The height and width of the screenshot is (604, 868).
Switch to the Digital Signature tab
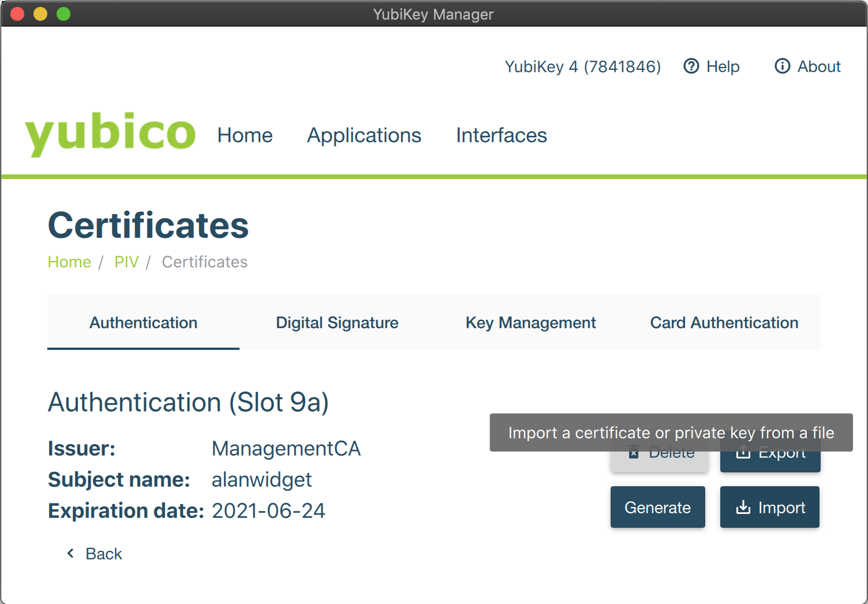tap(337, 323)
